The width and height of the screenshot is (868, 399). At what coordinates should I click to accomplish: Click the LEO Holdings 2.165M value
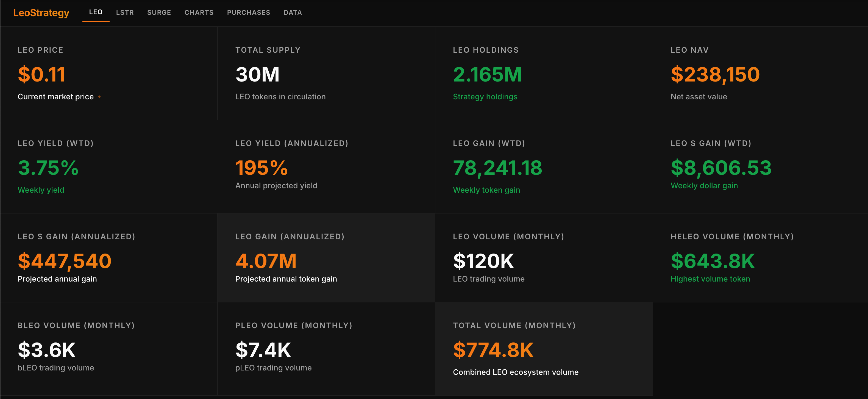pyautogui.click(x=487, y=74)
